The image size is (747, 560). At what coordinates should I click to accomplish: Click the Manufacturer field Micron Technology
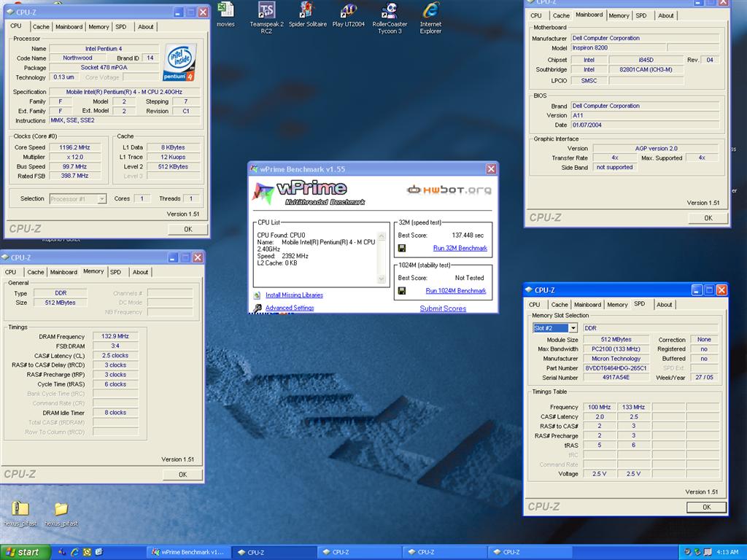[616, 359]
